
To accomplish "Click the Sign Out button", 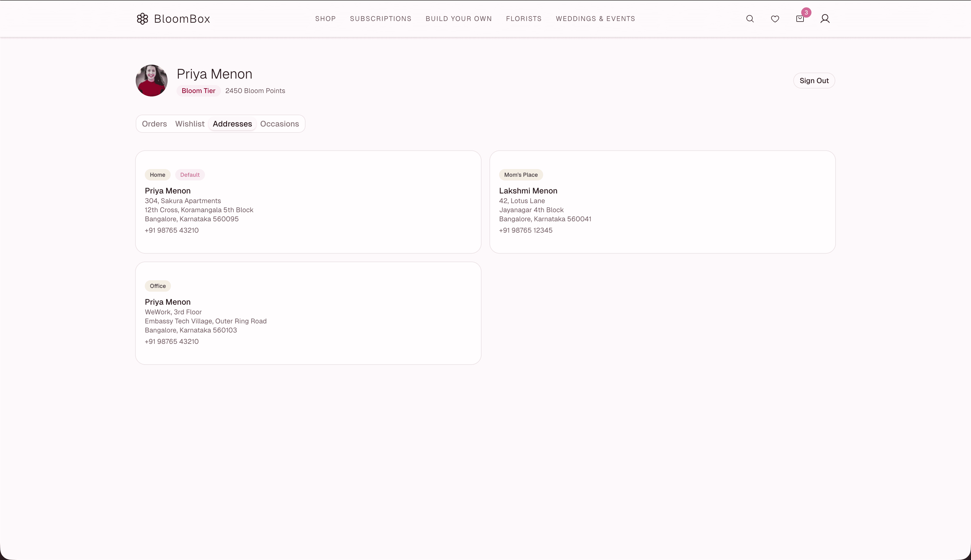I will [814, 80].
